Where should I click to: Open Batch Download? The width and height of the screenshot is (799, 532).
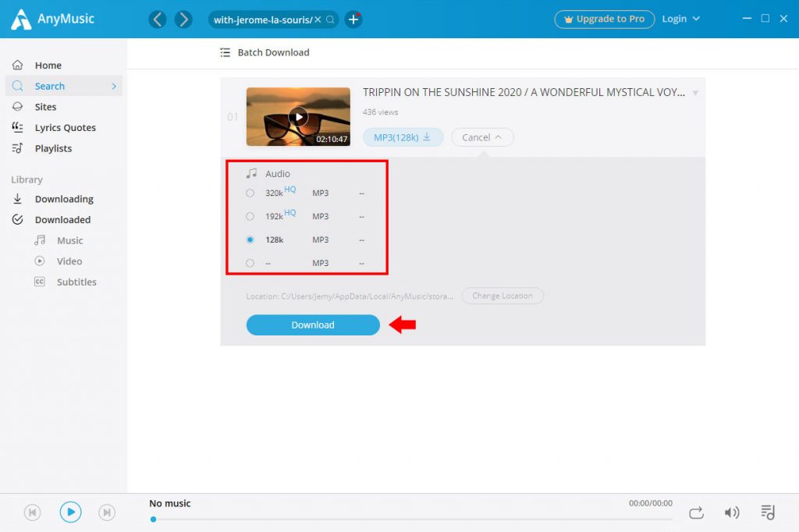click(265, 52)
